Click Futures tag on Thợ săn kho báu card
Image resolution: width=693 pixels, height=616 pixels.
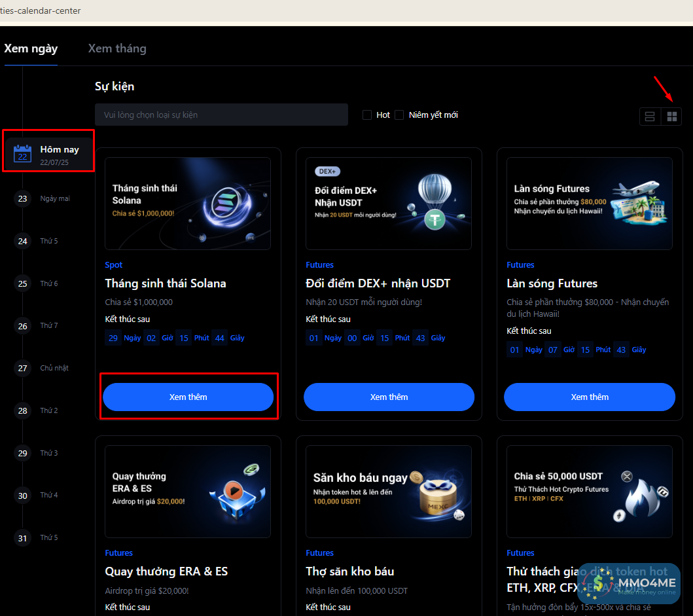coord(319,553)
